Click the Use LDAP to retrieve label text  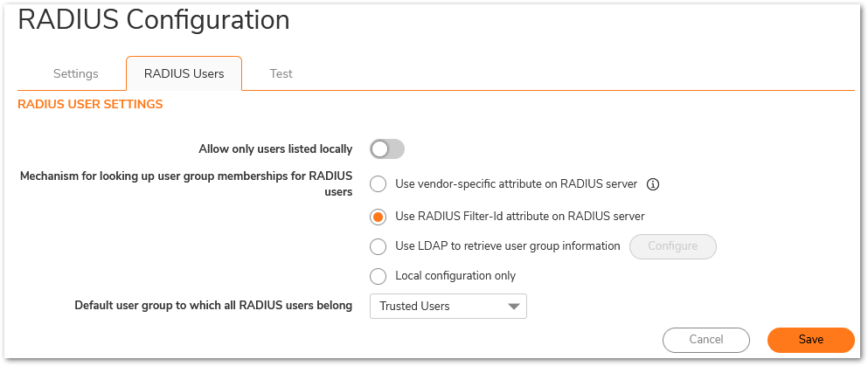[x=508, y=246]
